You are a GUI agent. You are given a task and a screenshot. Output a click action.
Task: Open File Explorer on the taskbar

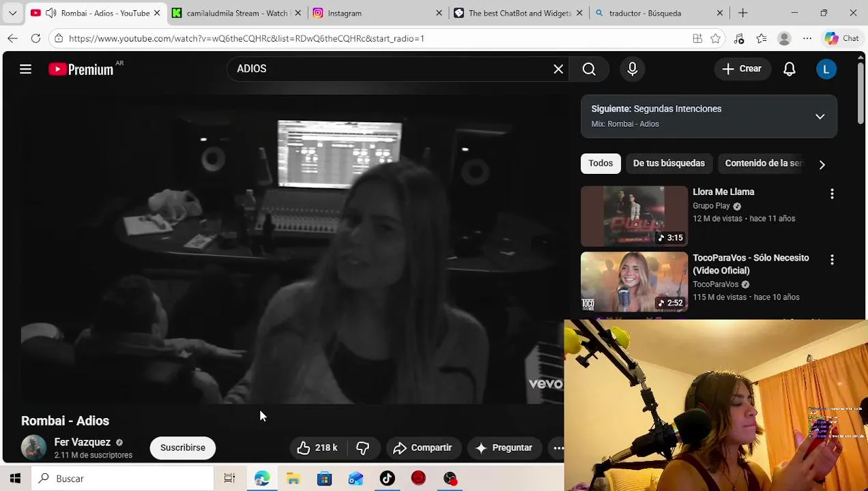point(293,479)
